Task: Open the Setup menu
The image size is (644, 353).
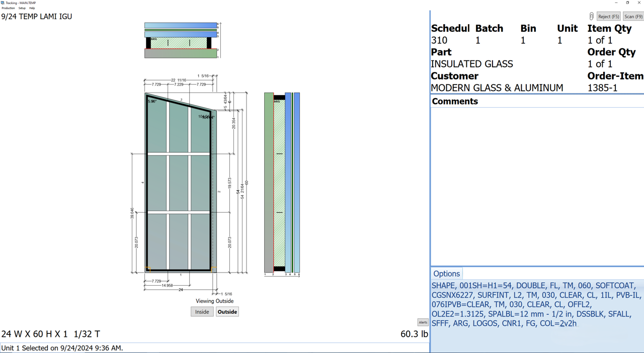Action: pos(21,8)
